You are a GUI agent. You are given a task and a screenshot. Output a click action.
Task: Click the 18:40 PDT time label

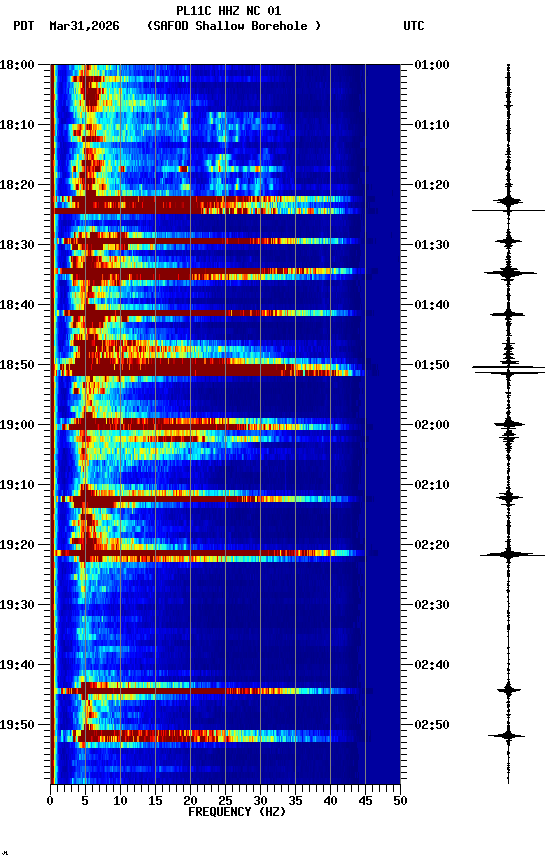pyautogui.click(x=17, y=305)
